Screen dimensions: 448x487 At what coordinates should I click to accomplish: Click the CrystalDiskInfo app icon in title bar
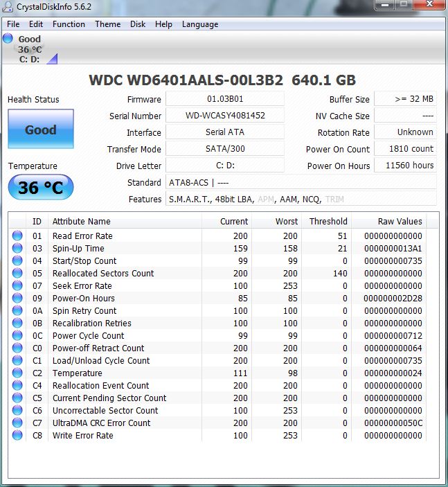[x=8, y=6]
